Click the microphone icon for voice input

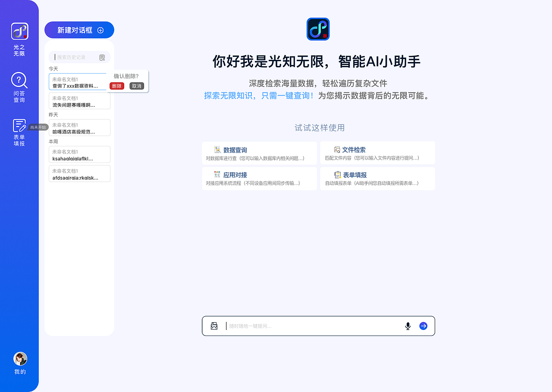pos(408,326)
